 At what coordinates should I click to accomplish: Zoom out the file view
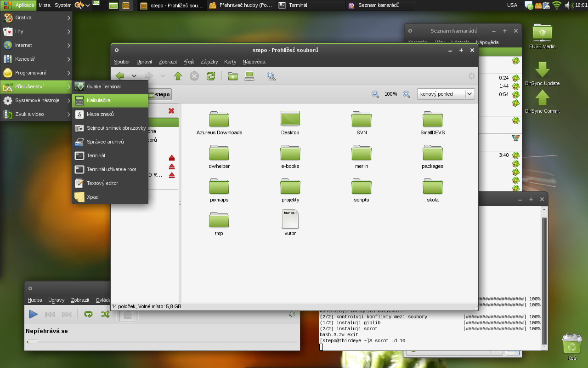coord(375,94)
